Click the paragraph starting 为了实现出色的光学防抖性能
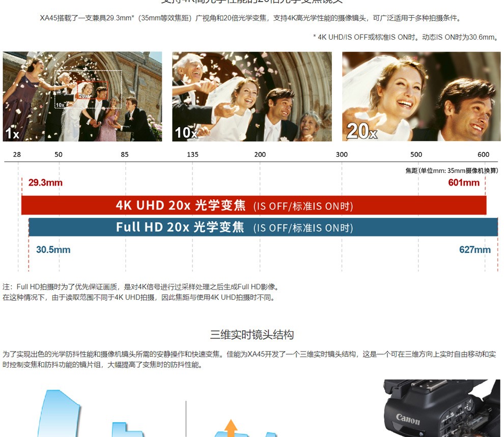504x437 pixels. 249,359
